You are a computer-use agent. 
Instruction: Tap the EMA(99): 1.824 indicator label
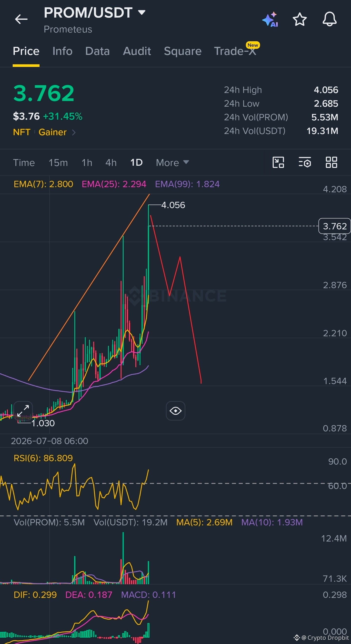pos(187,184)
